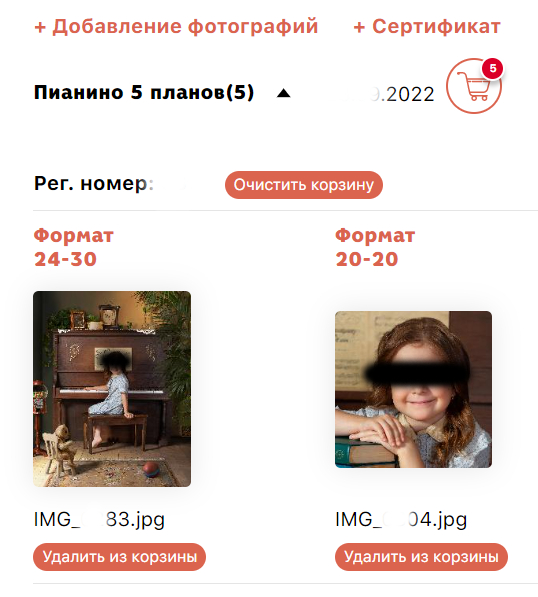Click the red cart badge showing 5
Viewport: 538px width, 597px height.
click(x=492, y=69)
